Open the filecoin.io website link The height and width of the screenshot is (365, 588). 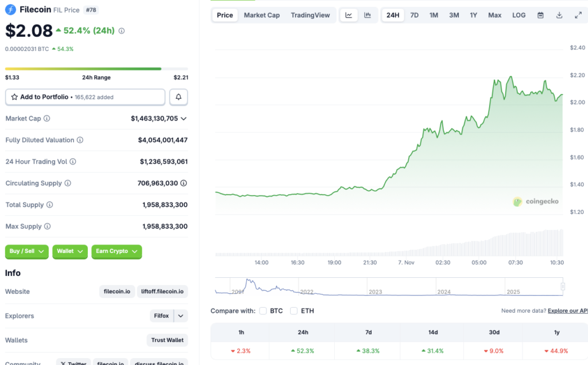117,291
